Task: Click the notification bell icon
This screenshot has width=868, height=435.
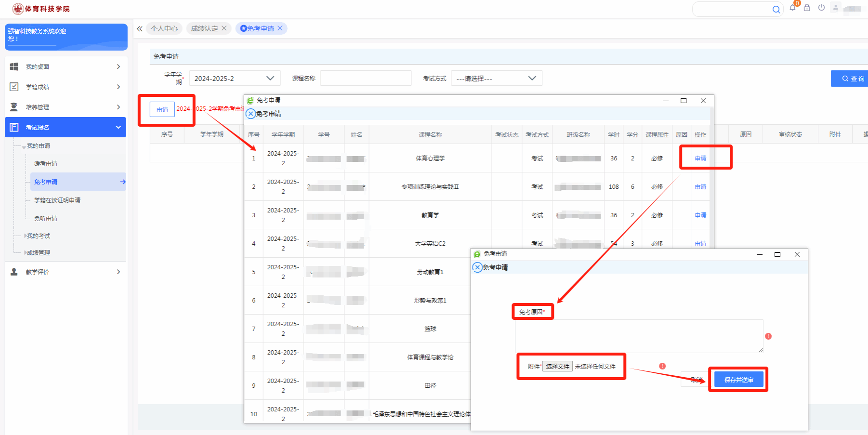Action: click(792, 8)
